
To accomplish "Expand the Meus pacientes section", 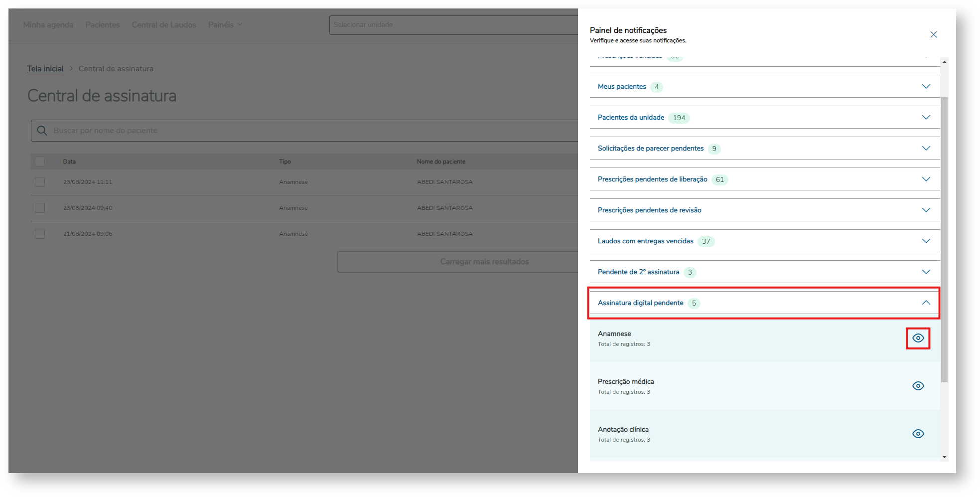I will click(x=926, y=87).
